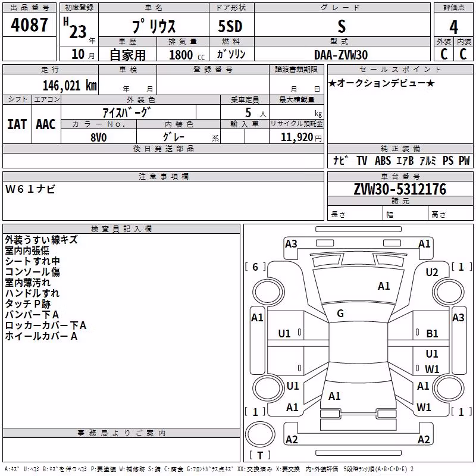Click the model code DAA-ZVW30

(x=341, y=55)
